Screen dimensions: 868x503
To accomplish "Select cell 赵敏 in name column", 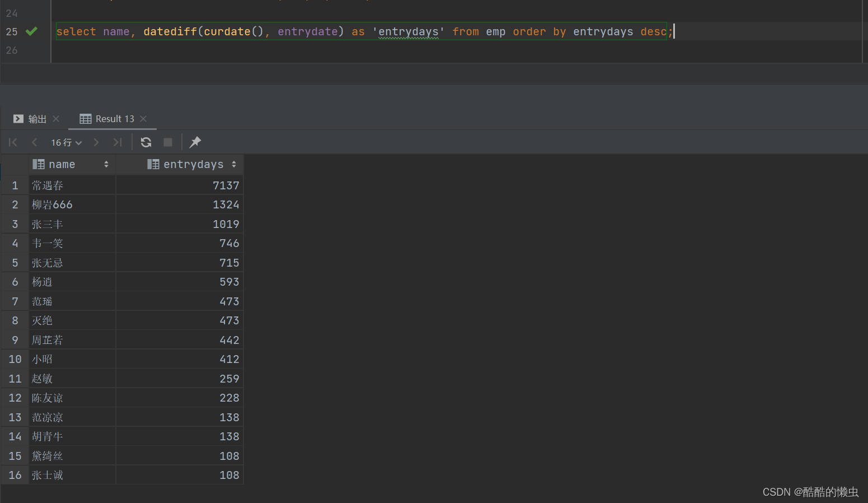I will click(72, 379).
